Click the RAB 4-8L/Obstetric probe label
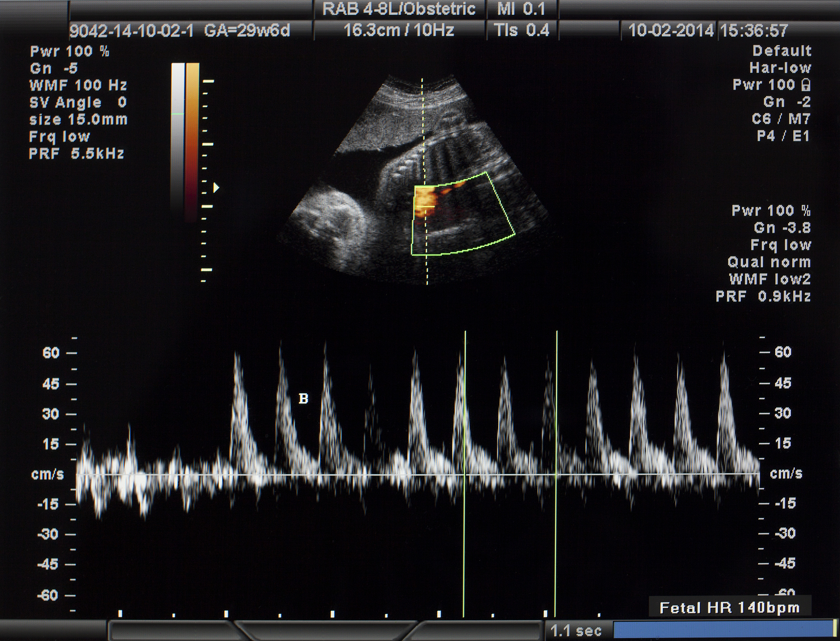 tap(399, 9)
